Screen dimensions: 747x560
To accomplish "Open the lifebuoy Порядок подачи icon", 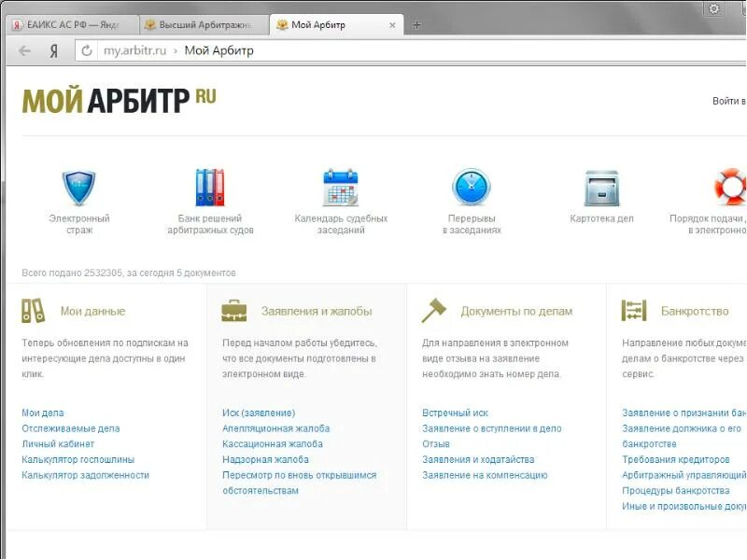I will click(730, 187).
